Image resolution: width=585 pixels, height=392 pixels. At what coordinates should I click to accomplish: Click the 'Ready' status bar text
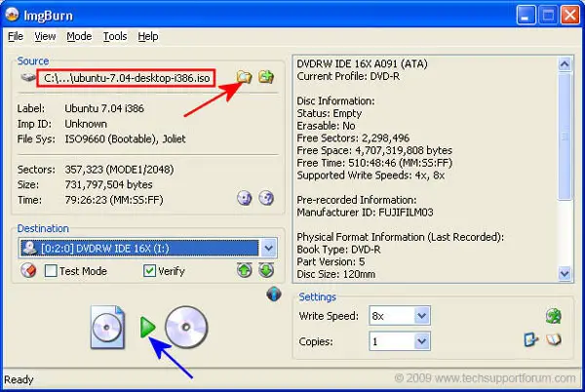19,379
